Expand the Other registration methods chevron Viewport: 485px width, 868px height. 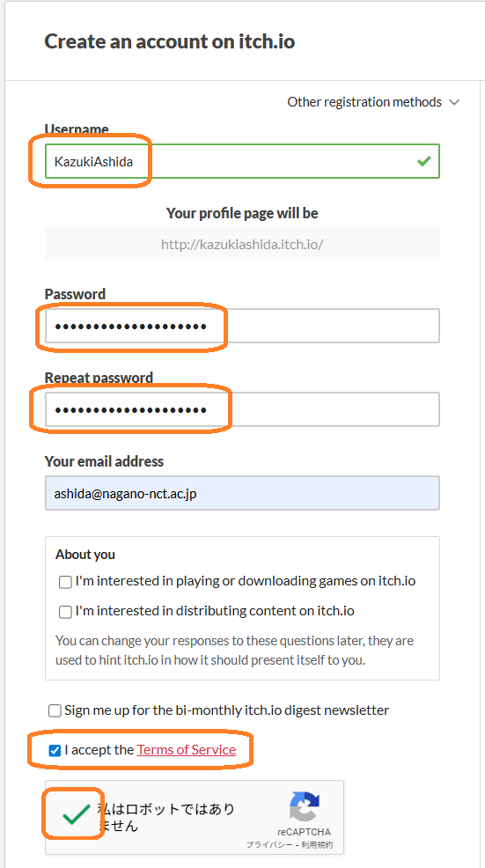pos(454,102)
